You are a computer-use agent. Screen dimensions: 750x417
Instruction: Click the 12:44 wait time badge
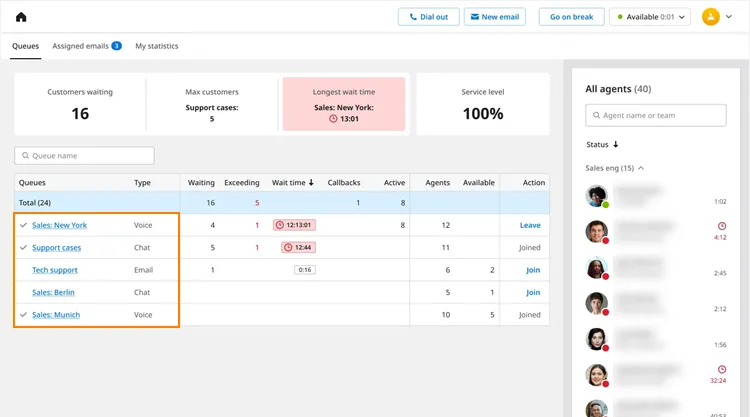click(298, 247)
